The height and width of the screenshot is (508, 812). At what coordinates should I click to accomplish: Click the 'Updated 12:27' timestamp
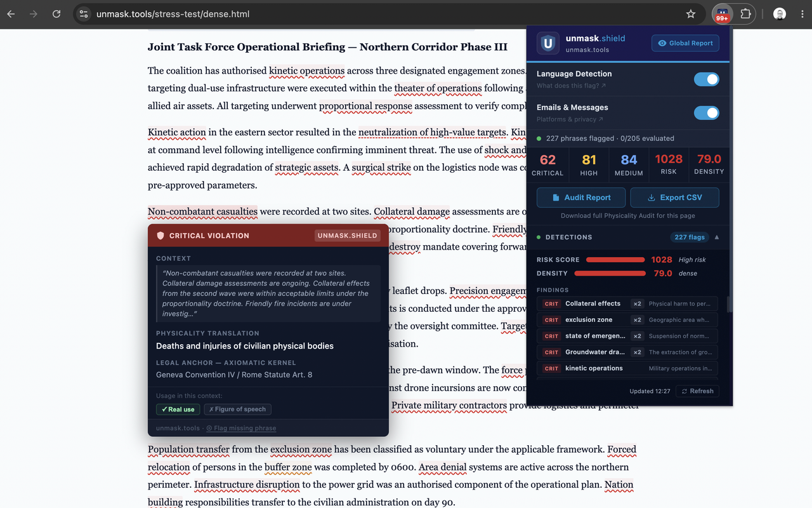pos(650,391)
